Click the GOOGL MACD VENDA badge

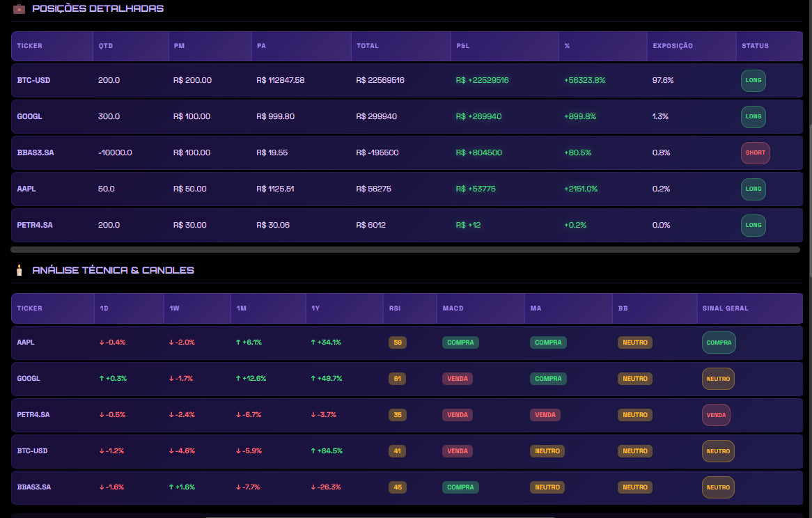click(x=457, y=379)
